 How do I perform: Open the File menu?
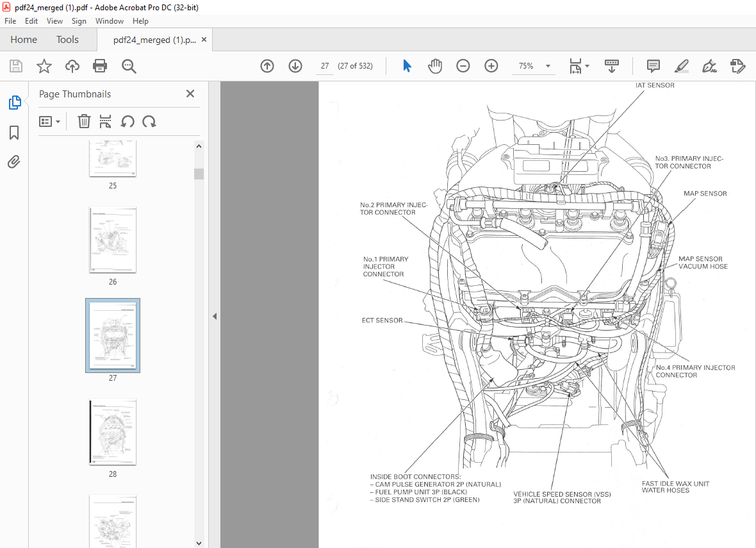(10, 21)
